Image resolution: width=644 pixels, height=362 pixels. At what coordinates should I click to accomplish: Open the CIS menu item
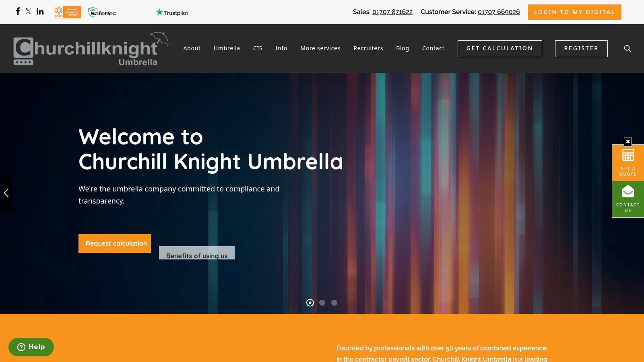tap(258, 48)
